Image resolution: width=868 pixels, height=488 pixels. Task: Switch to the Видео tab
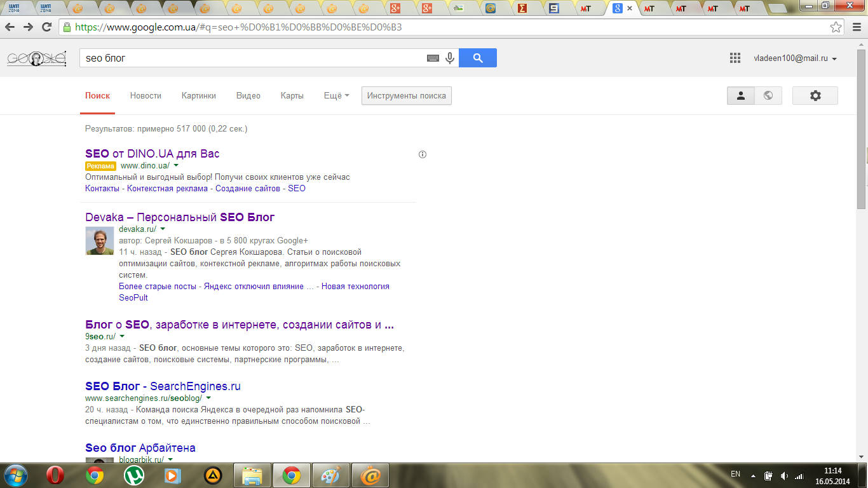(248, 95)
